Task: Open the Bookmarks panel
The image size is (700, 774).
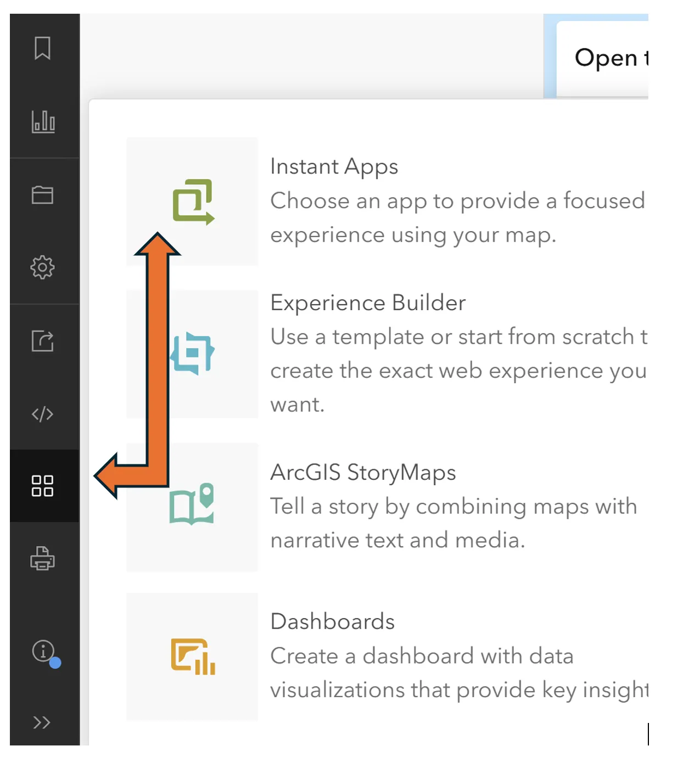Action: pos(42,49)
